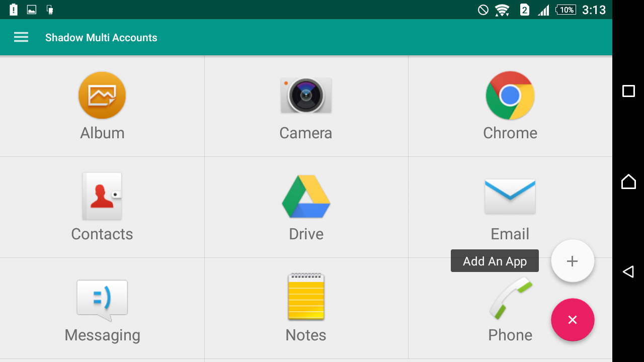
Task: Tap the do-not-disturb blocked circle icon
Action: 483,10
